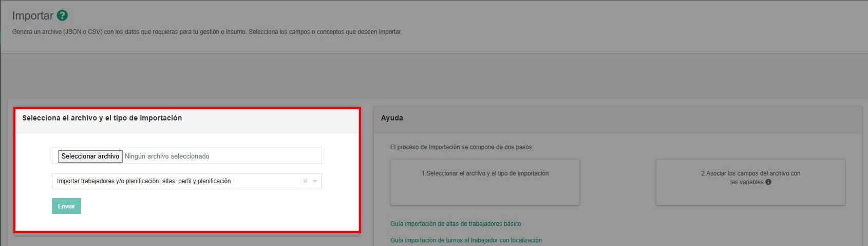
Task: Click the white form area beside Enviar
Action: (205, 208)
